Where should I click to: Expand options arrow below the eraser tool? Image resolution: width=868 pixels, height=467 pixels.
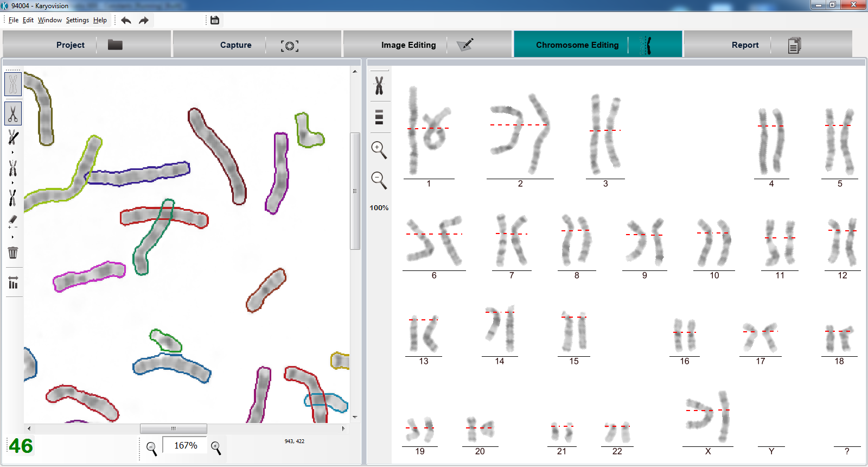pos(12,237)
